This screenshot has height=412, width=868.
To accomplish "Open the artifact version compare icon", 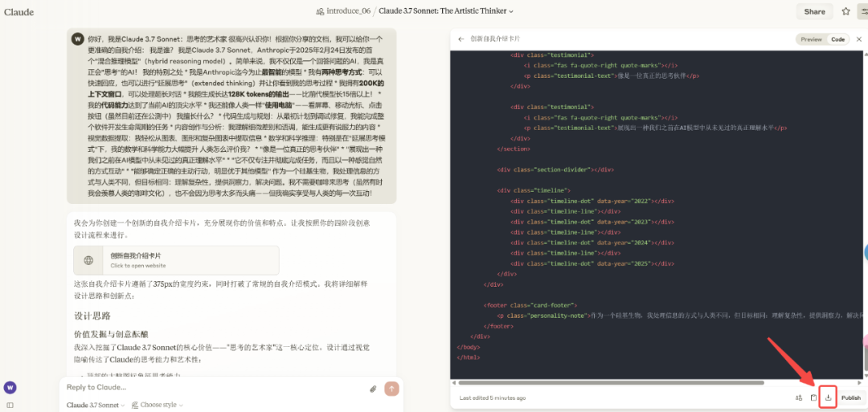I will (798, 398).
